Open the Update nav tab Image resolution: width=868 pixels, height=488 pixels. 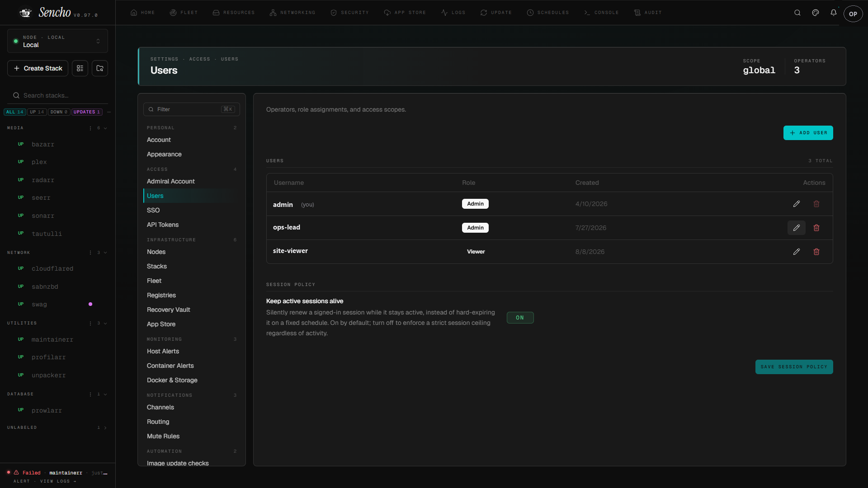pos(496,13)
